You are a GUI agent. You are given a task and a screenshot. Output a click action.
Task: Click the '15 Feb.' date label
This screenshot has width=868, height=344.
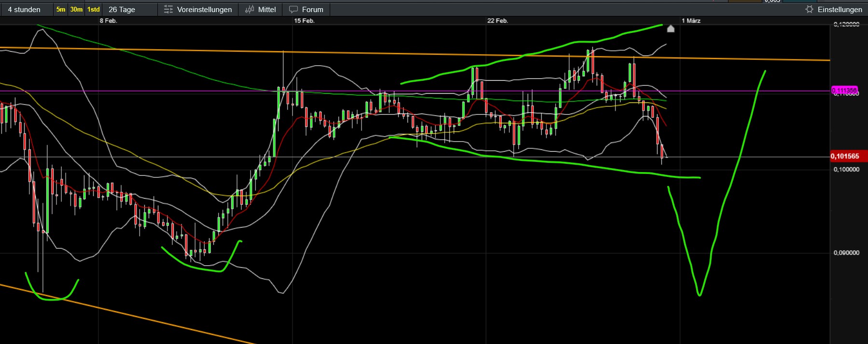(304, 21)
